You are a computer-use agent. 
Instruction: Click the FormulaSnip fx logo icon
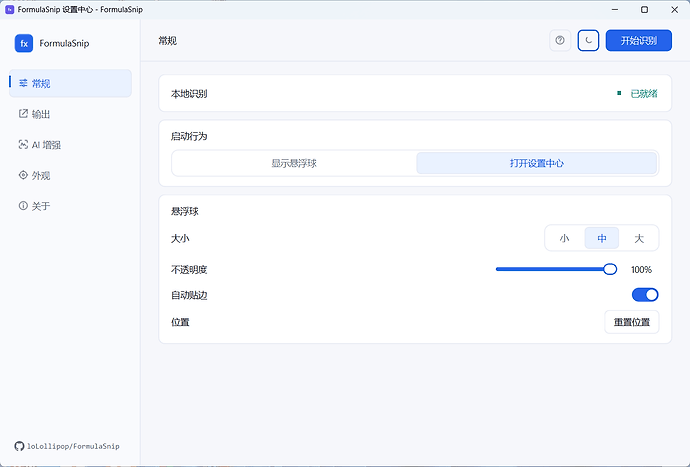tap(24, 43)
